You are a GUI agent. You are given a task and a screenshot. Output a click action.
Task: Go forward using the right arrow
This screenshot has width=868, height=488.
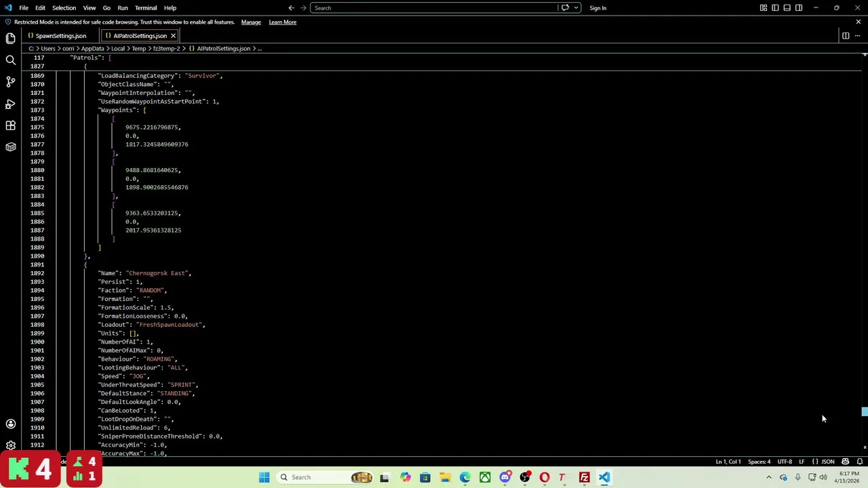(303, 8)
